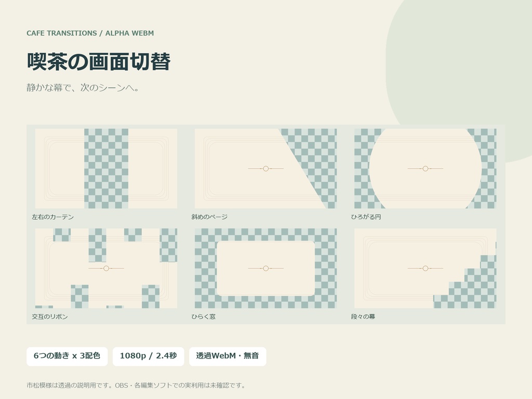
Task: Click the 6つの動き x 3配色 badge
Action: (x=67, y=356)
